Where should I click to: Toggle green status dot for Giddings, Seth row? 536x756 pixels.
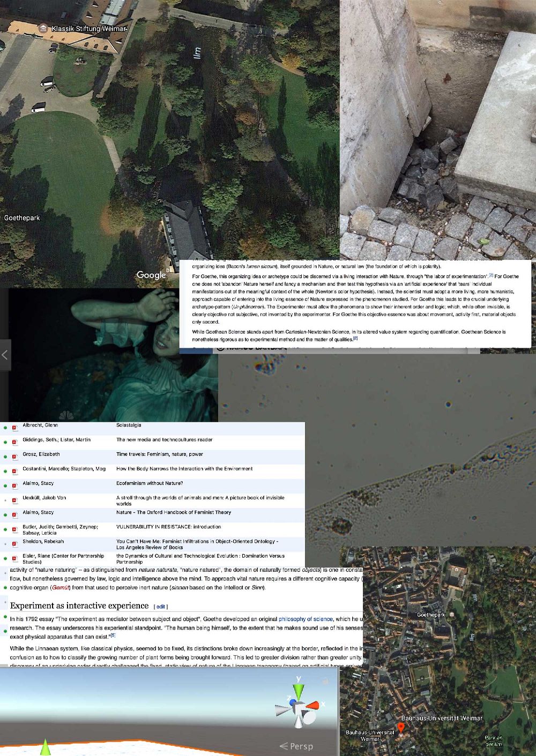5,442
